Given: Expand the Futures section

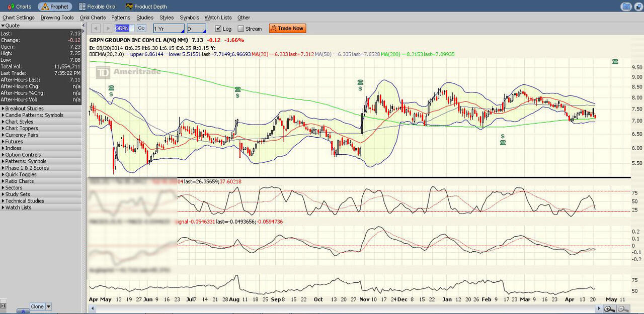Looking at the screenshot, I should pos(41,142).
